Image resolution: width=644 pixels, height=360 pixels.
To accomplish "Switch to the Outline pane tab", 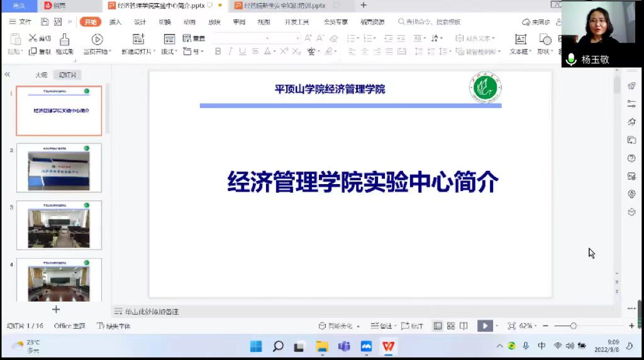I will [x=41, y=75].
